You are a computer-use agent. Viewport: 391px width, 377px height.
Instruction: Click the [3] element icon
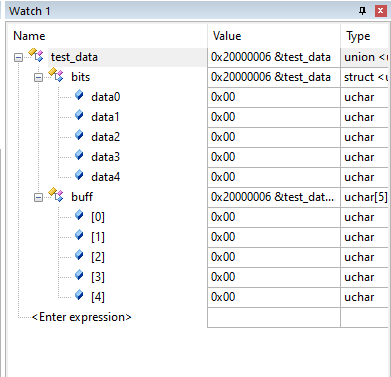click(x=79, y=275)
